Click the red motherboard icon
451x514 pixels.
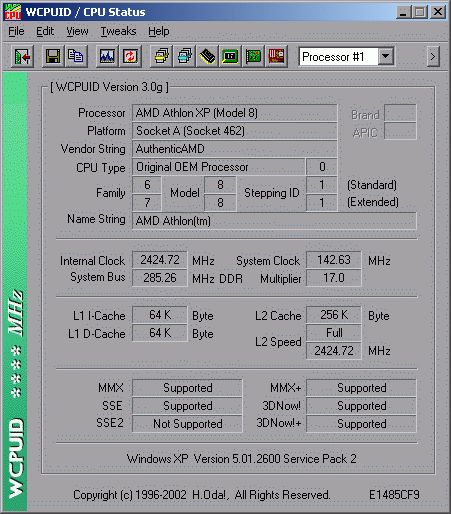276,57
